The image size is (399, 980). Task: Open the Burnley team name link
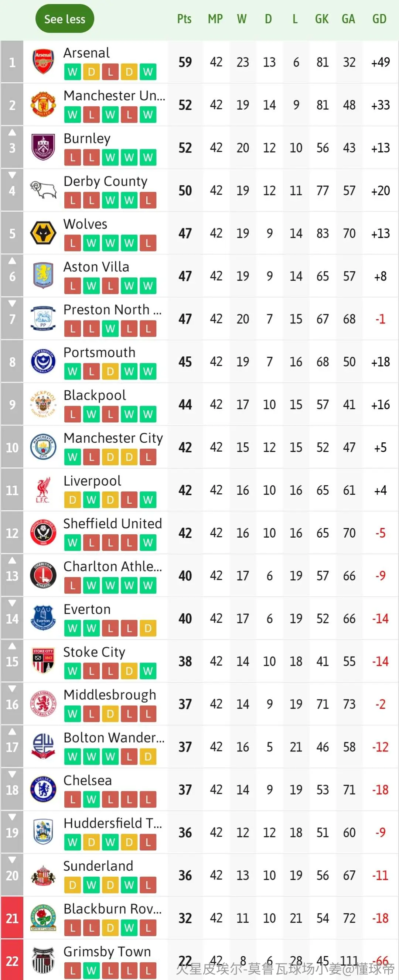87,138
